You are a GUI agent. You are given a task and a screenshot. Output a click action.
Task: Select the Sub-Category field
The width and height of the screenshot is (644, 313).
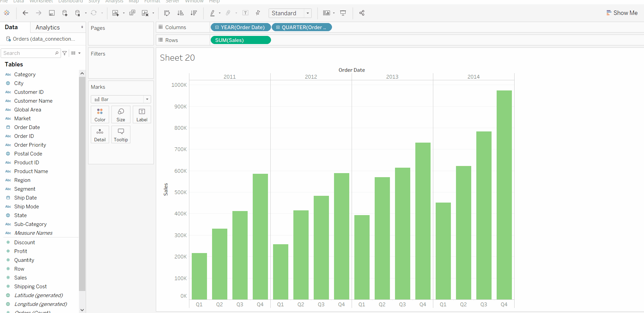30,224
